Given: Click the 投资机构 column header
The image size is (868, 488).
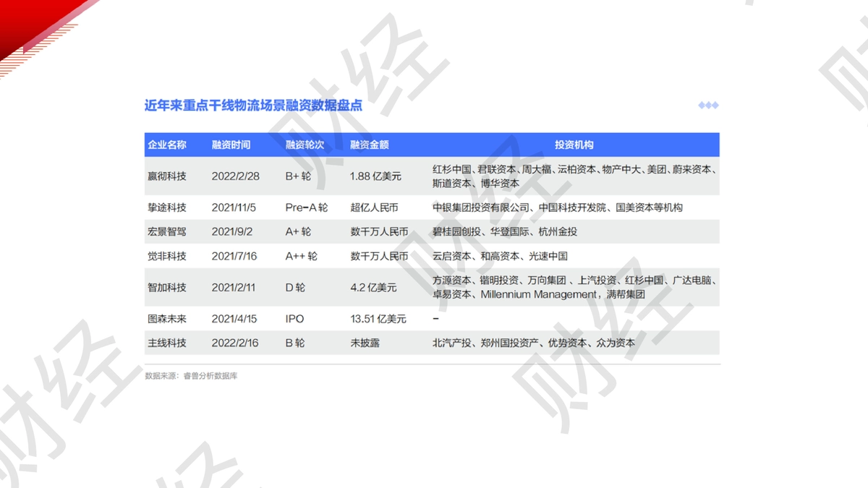Looking at the screenshot, I should 574,145.
